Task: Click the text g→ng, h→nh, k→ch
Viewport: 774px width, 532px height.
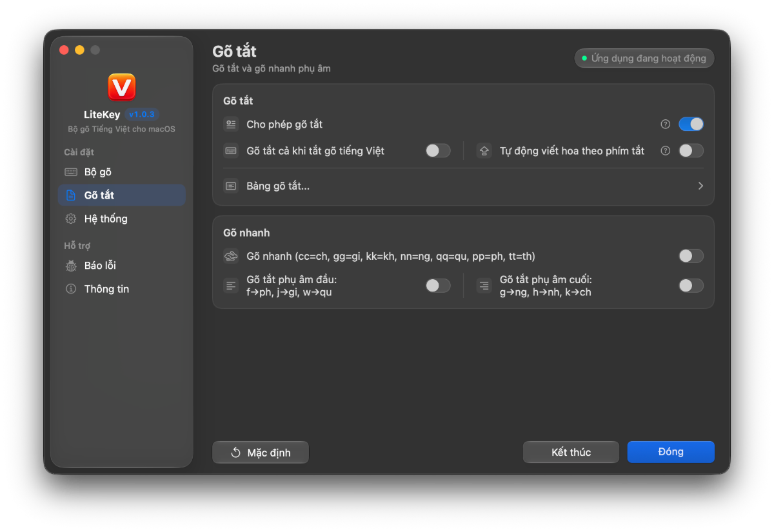Action: (x=546, y=292)
